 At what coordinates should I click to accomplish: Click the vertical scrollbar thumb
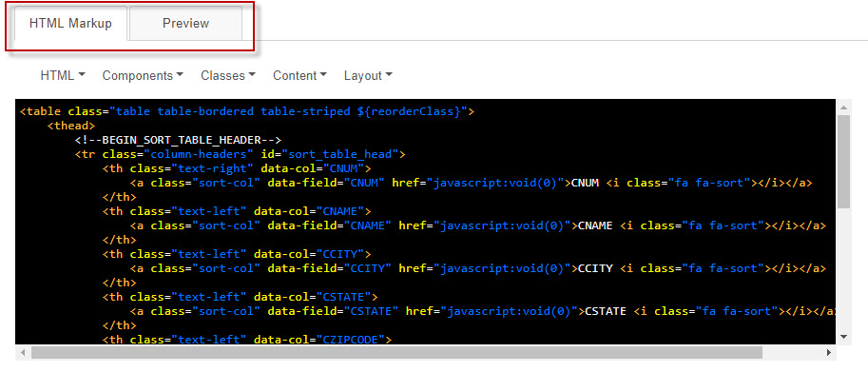click(843, 162)
